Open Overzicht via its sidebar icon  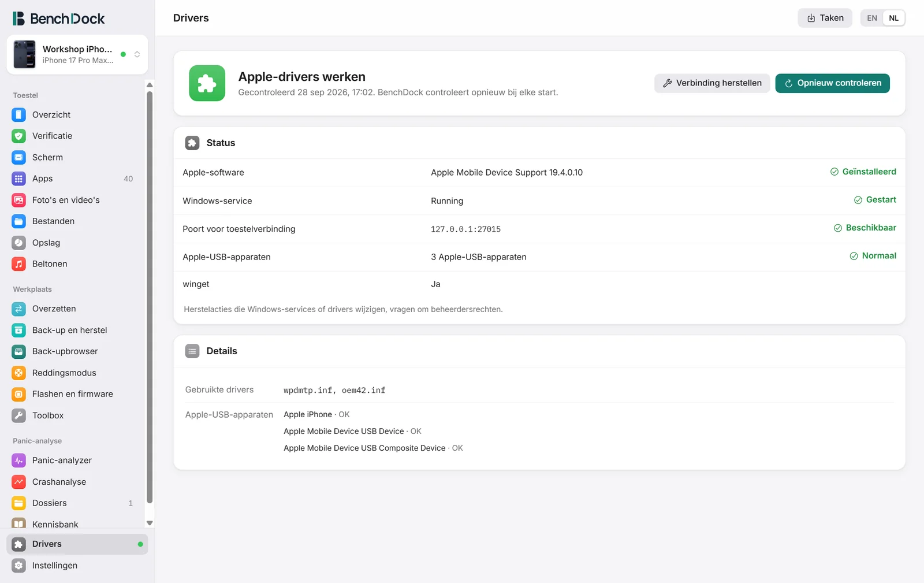click(18, 115)
